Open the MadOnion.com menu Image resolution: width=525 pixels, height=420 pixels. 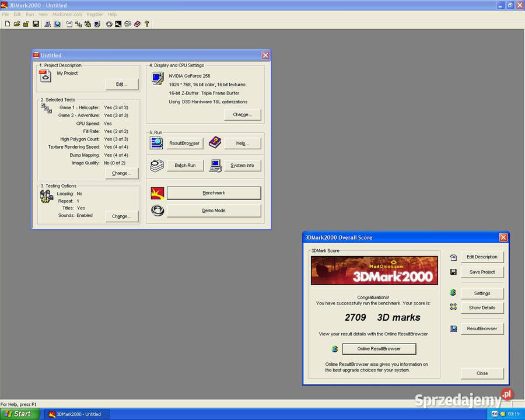(x=67, y=15)
